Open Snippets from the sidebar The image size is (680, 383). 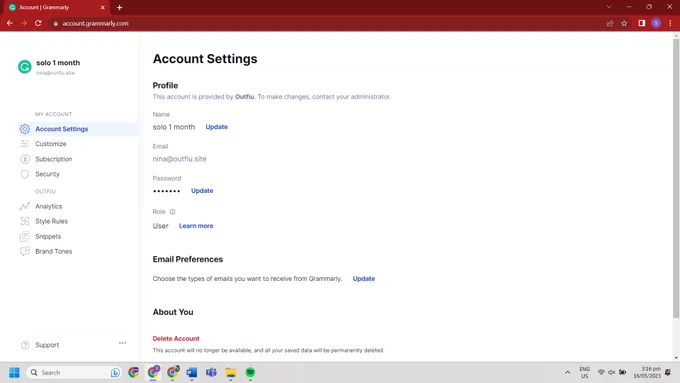click(x=48, y=236)
